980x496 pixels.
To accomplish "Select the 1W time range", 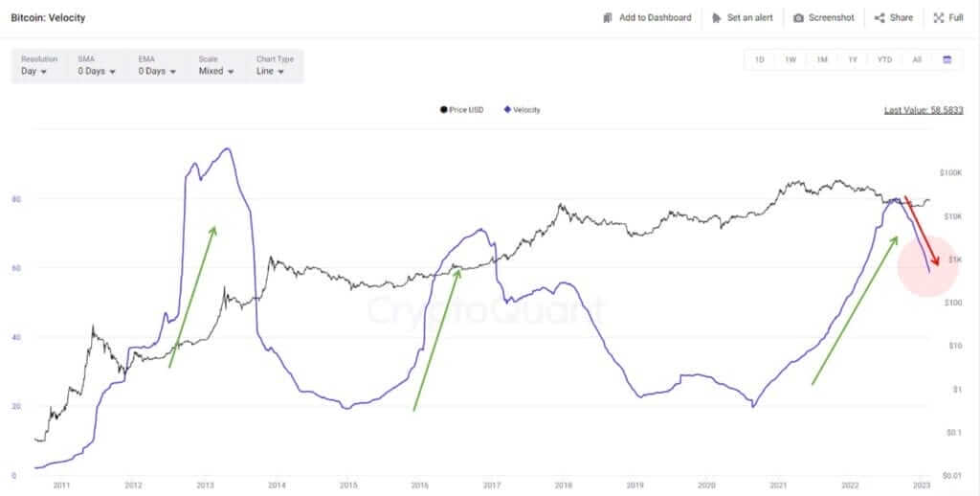I will (x=791, y=59).
